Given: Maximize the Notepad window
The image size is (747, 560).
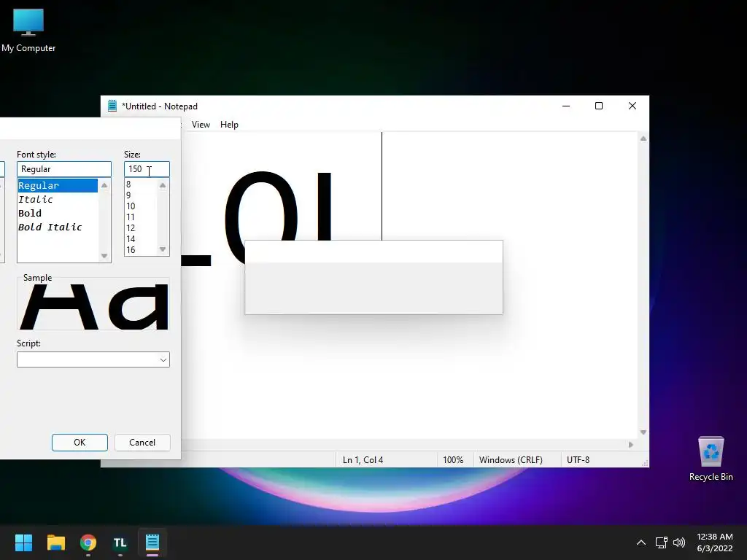Looking at the screenshot, I should (x=599, y=106).
